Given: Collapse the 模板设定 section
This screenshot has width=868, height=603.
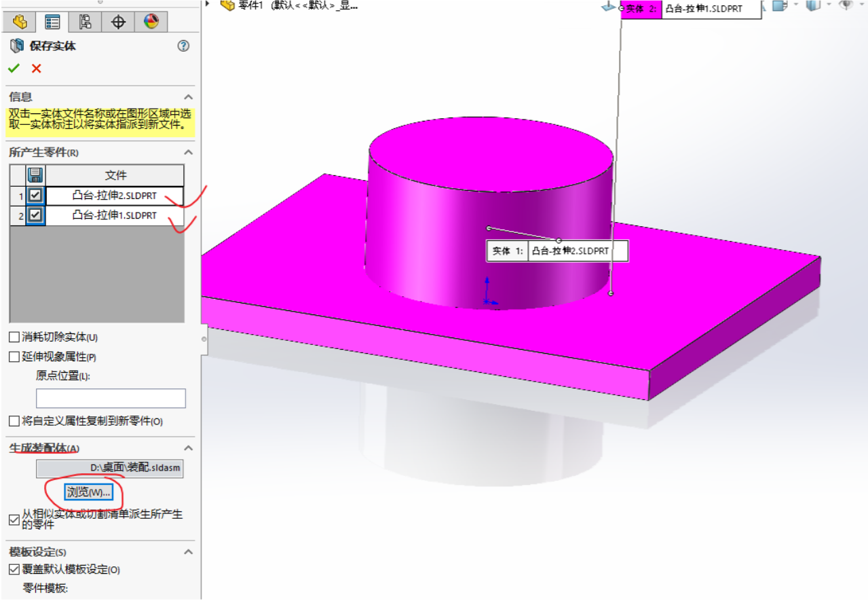Looking at the screenshot, I should coord(189,552).
